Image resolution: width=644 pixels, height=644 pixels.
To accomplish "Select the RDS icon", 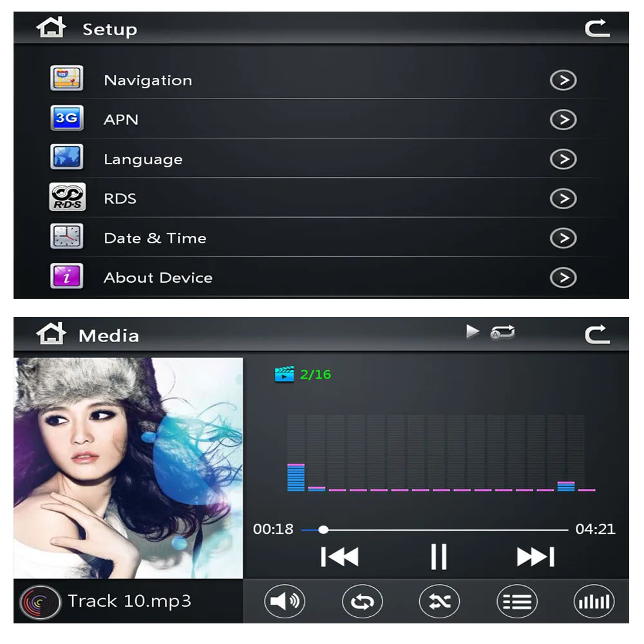I will 68,196.
